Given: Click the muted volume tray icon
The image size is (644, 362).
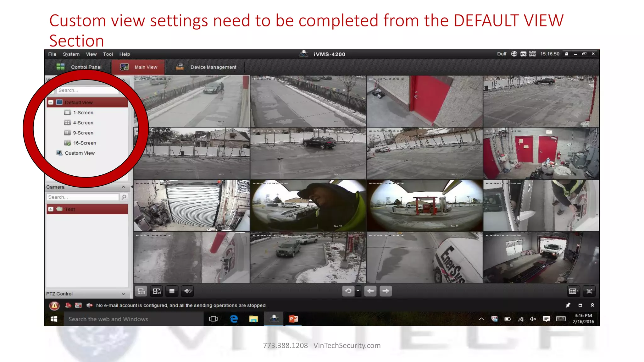Looking at the screenshot, I should coord(533,319).
